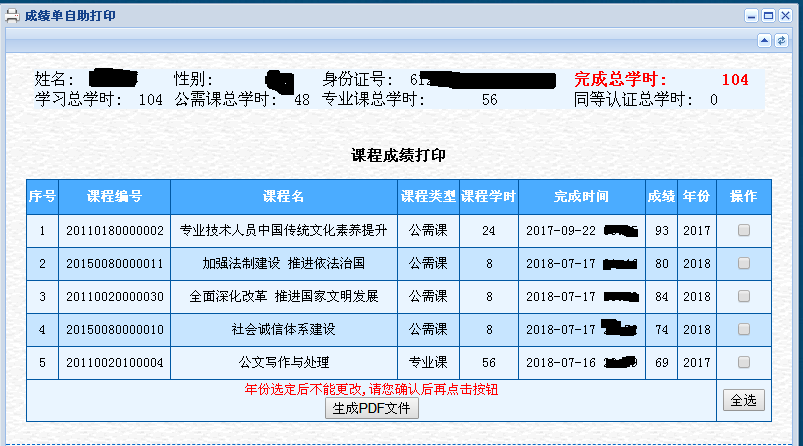
Task: Close the 成绩单自助打印 window
Action: pyautogui.click(x=785, y=15)
